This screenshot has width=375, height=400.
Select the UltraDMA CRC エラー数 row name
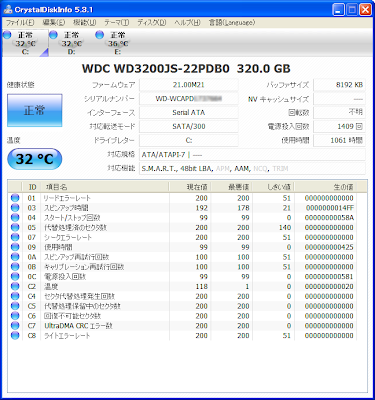(78, 326)
